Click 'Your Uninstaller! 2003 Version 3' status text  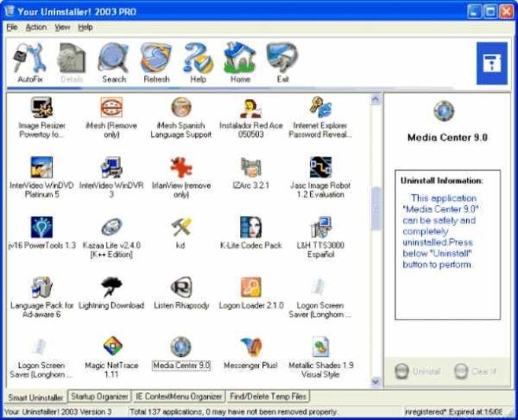pos(58,412)
